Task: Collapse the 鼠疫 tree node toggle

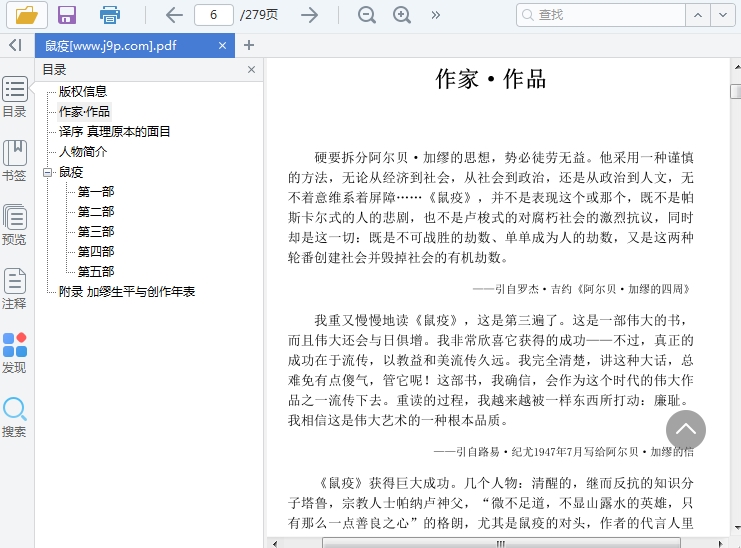Action: coord(48,172)
